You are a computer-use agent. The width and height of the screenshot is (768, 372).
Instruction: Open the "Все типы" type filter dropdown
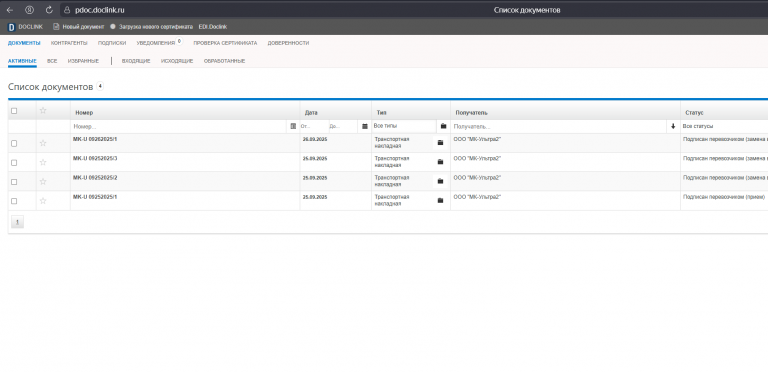(404, 126)
